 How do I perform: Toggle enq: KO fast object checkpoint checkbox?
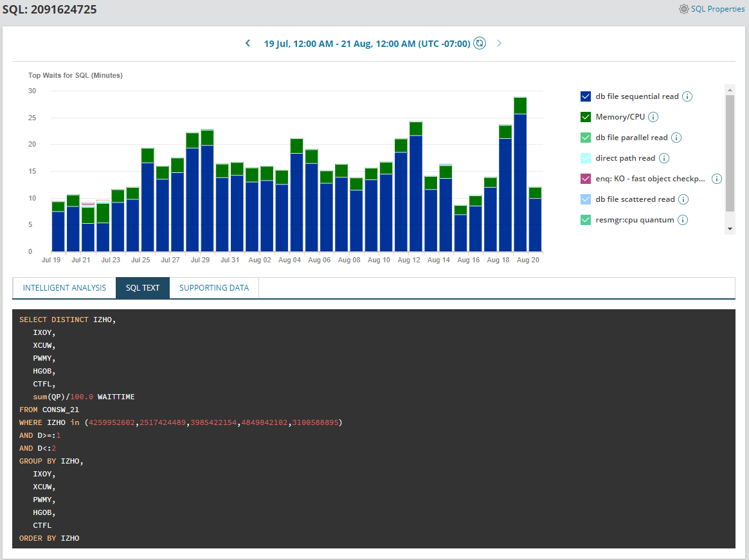pos(586,179)
